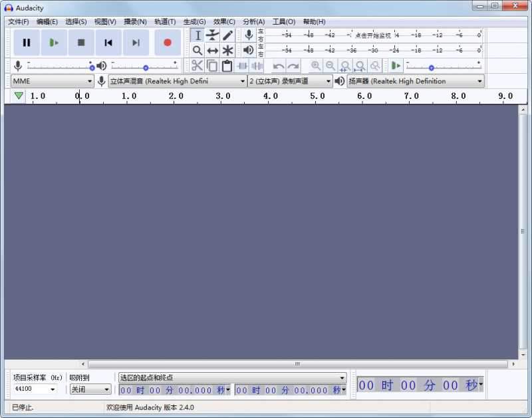Select the Time Shift tool
The width and height of the screenshot is (532, 418).
(213, 50)
